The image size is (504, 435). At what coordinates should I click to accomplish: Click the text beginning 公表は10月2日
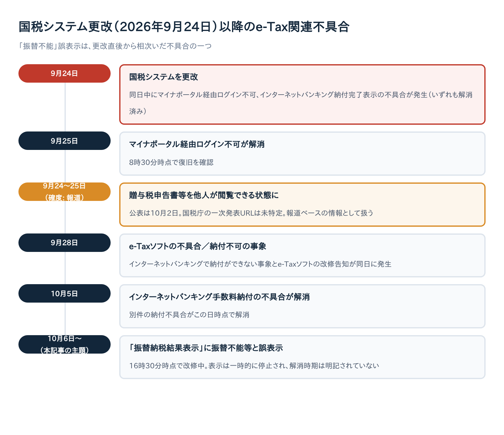tap(251, 213)
